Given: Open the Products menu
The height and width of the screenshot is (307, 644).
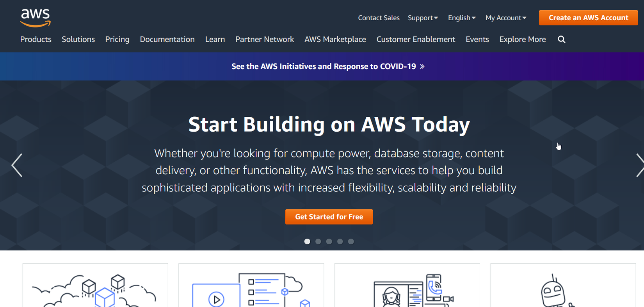Looking at the screenshot, I should [x=36, y=39].
